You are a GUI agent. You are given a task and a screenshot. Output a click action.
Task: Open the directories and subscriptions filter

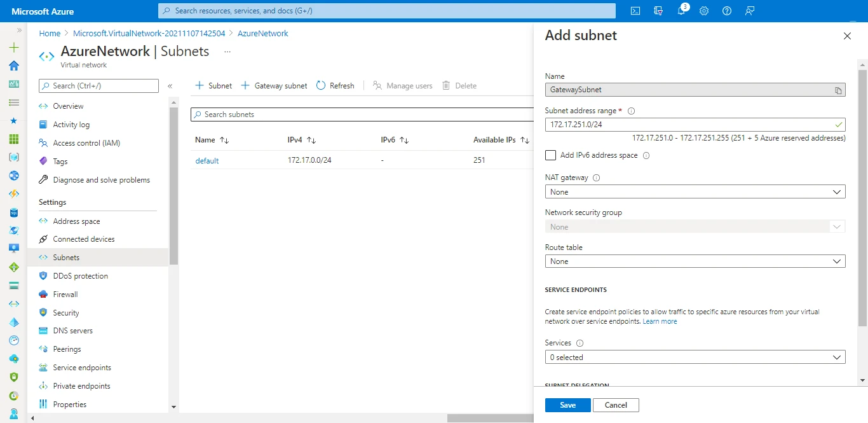[658, 11]
